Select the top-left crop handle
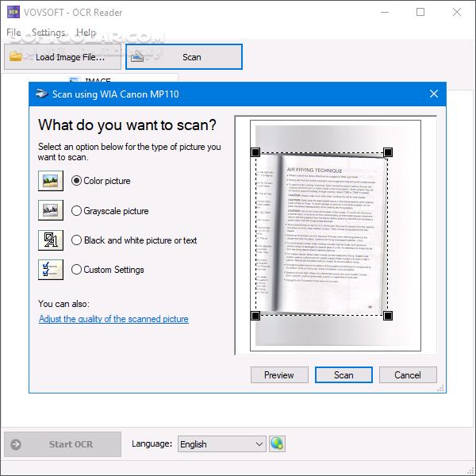476x476 pixels. [255, 152]
